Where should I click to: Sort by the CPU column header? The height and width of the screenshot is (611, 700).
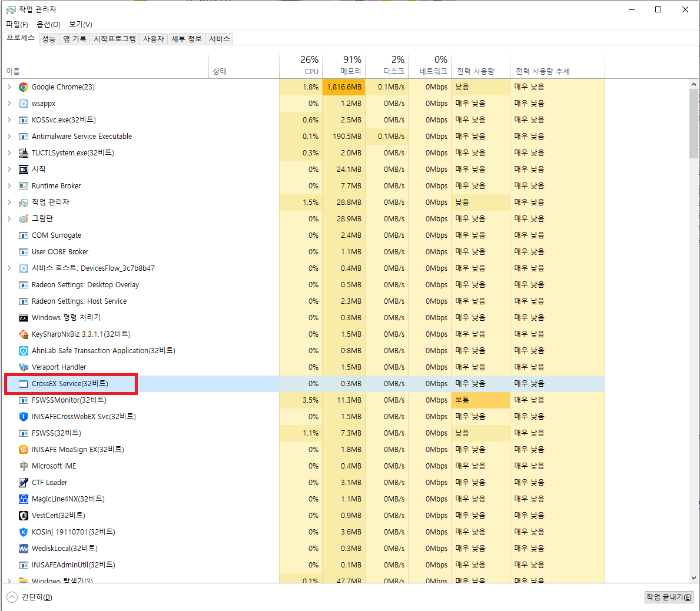click(x=301, y=66)
